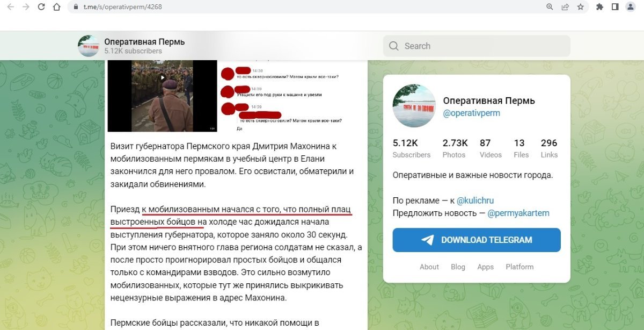Viewport: 644px width, 330px height.
Task: Open the Оперативная Пермь channel header avatar
Action: point(89,46)
